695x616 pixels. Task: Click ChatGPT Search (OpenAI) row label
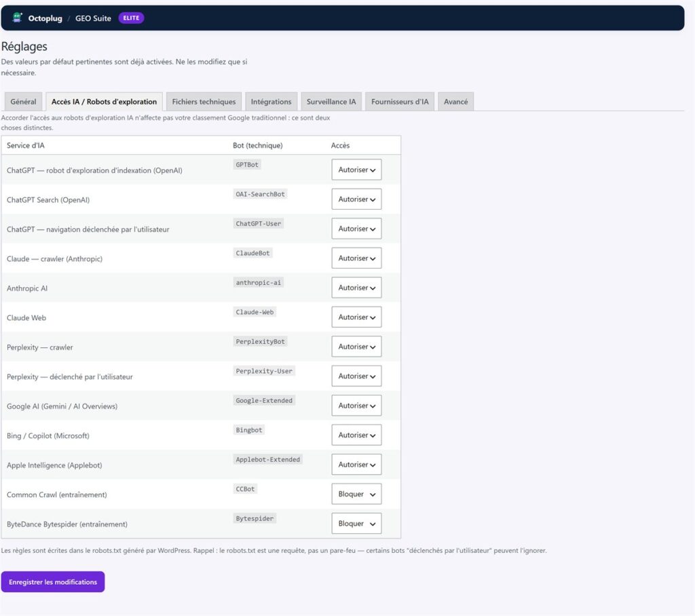(x=48, y=200)
